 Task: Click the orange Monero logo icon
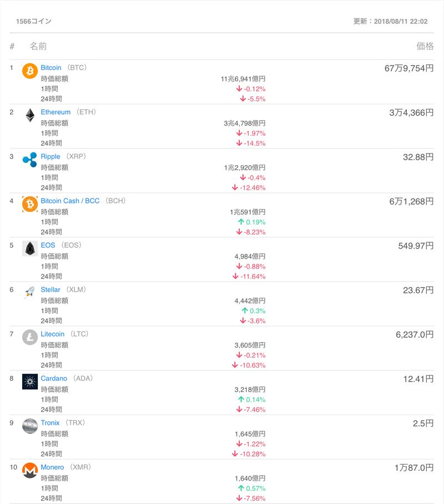coord(30,470)
